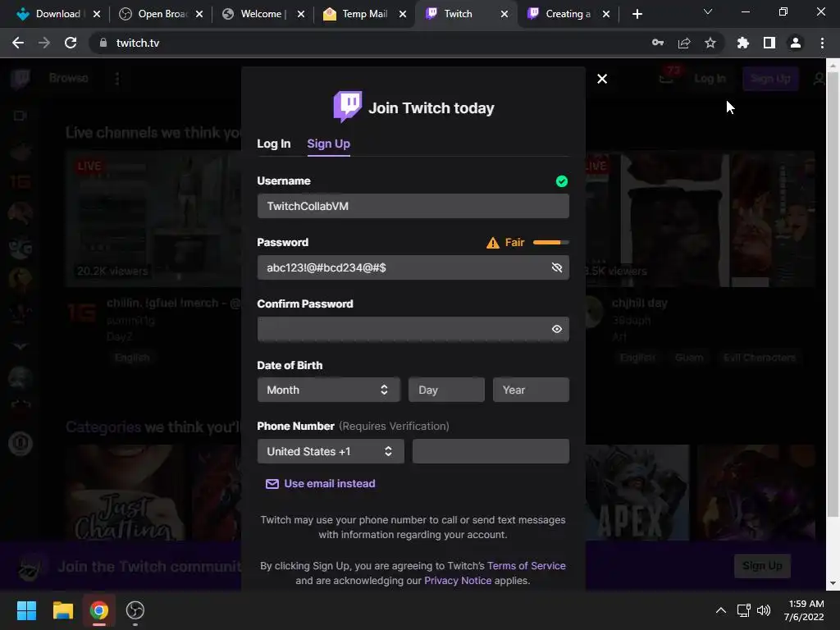This screenshot has width=840, height=630.
Task: Click Browse in Twitch header
Action: click(69, 78)
